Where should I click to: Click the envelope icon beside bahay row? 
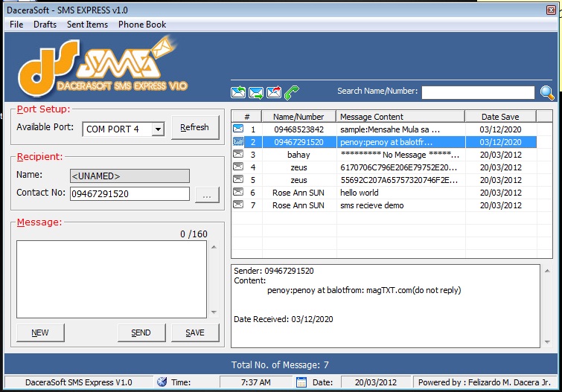pyautogui.click(x=238, y=154)
